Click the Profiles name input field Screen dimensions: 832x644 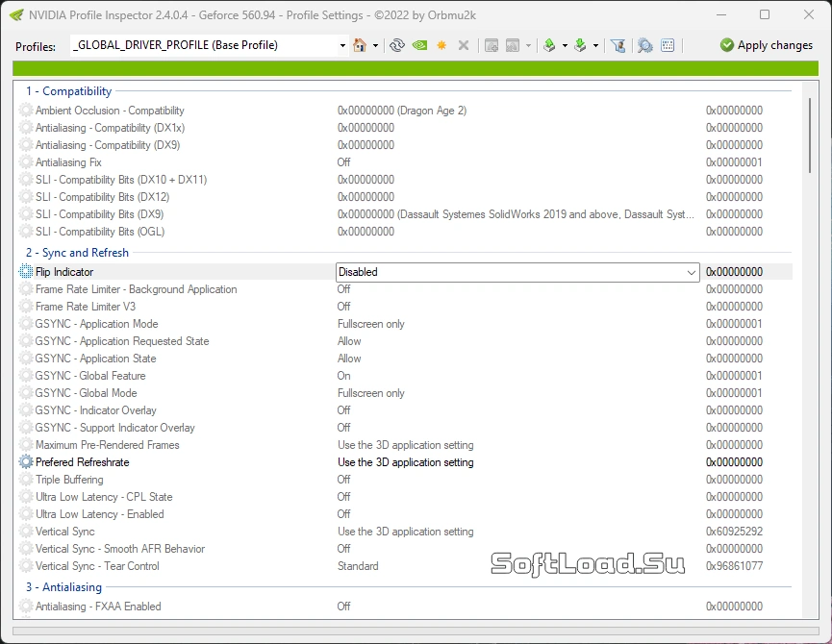point(204,45)
